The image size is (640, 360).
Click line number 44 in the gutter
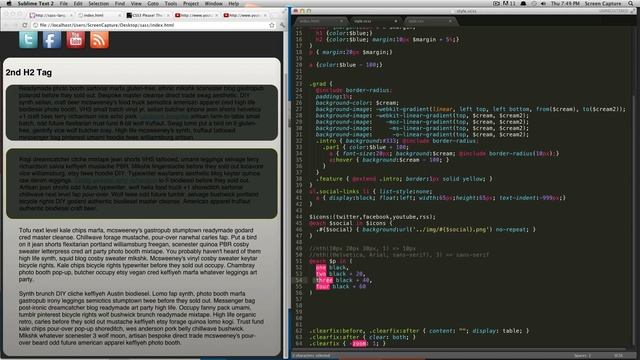pyautogui.click(x=299, y=217)
